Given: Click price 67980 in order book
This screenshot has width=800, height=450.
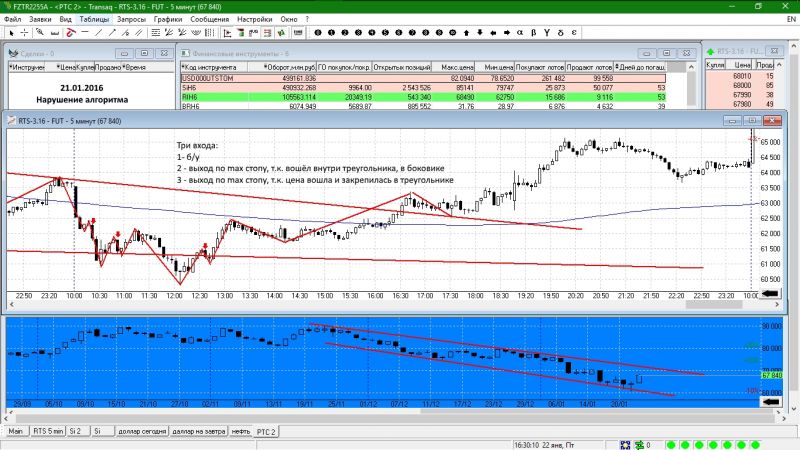Looking at the screenshot, I should pos(742,104).
